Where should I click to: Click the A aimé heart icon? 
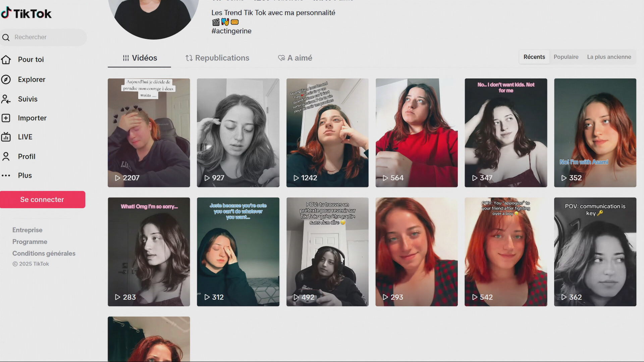pyautogui.click(x=281, y=58)
